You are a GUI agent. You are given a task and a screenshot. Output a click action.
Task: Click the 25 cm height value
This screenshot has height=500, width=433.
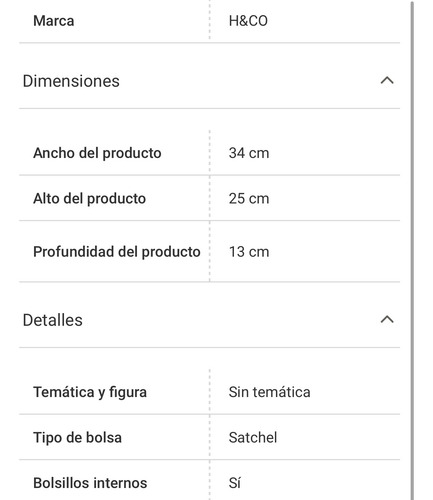pyautogui.click(x=249, y=199)
